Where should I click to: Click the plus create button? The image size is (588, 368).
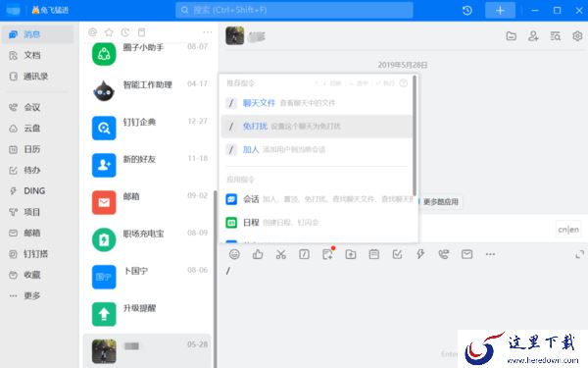click(500, 10)
